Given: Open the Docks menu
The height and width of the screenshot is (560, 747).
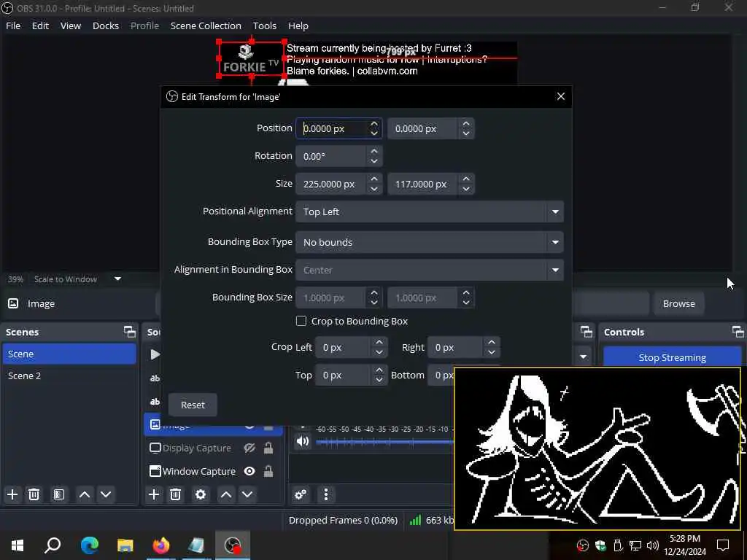Looking at the screenshot, I should [106, 26].
